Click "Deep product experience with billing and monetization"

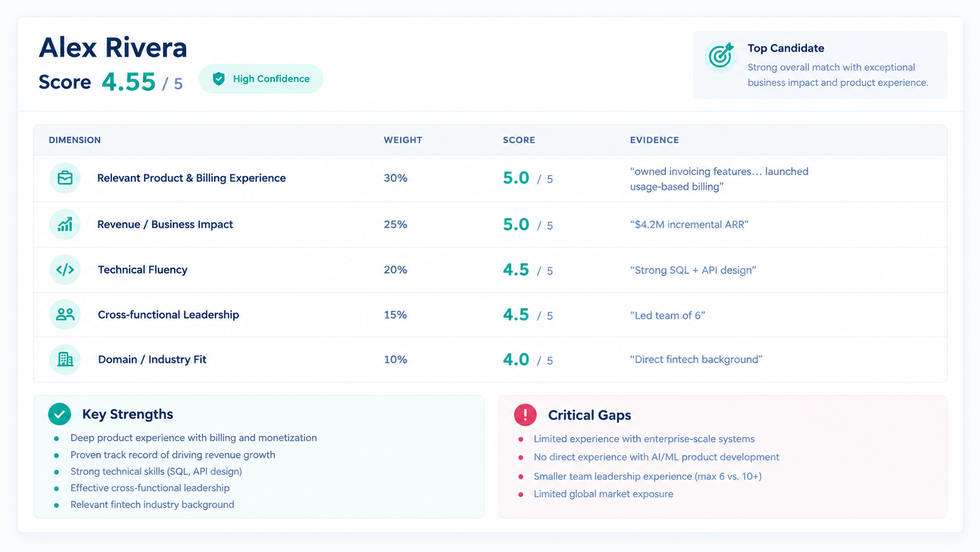coord(193,438)
